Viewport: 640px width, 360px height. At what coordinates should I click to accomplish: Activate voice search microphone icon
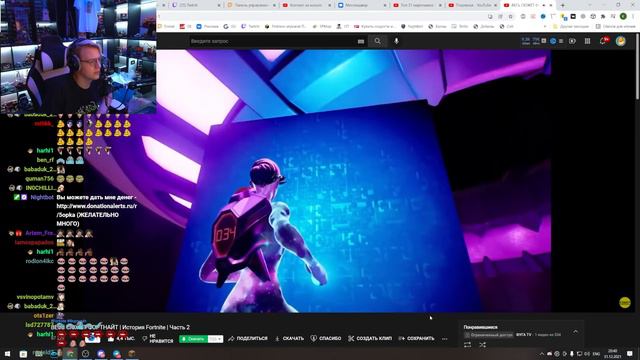tap(396, 41)
